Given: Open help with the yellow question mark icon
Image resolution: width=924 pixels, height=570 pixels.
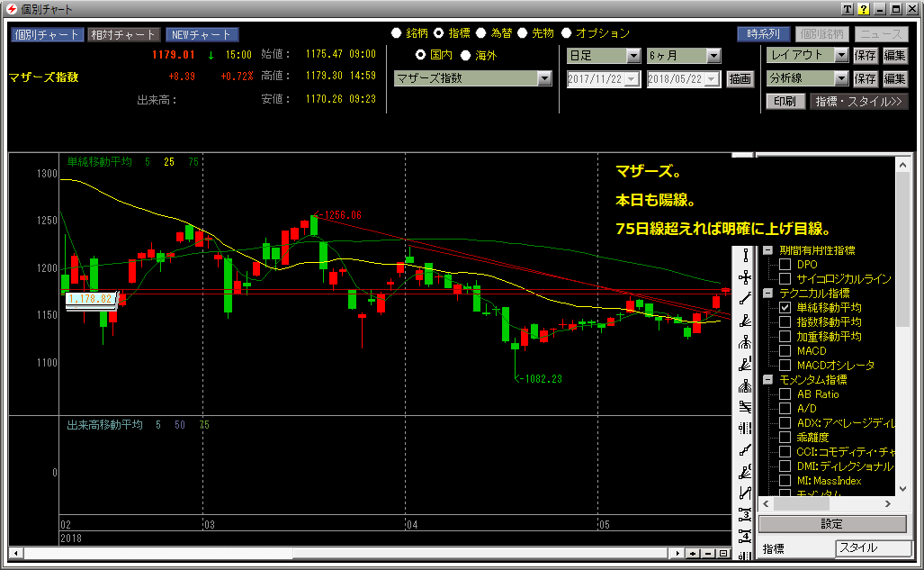Looking at the screenshot, I should click(864, 9).
